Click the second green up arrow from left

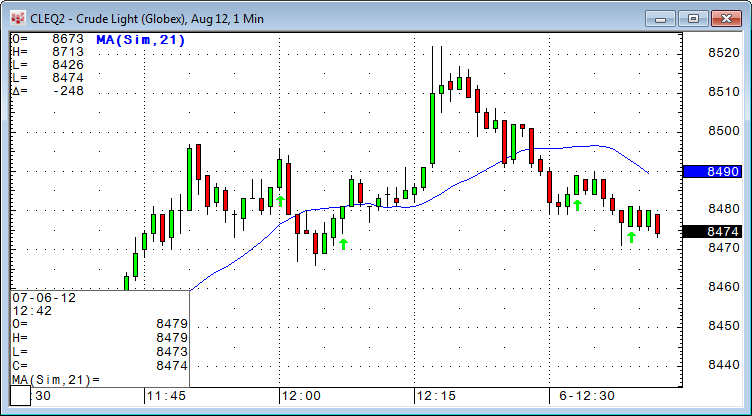point(343,243)
